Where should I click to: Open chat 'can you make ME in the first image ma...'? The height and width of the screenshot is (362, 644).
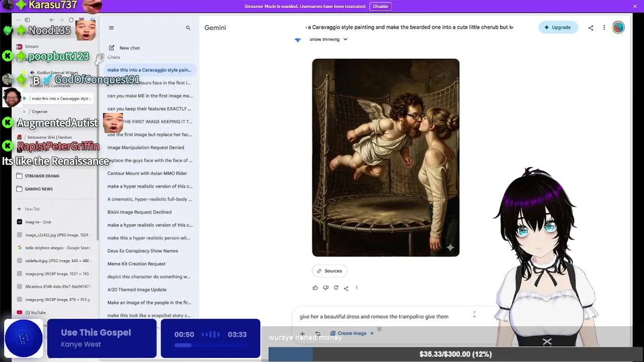[x=149, y=96]
